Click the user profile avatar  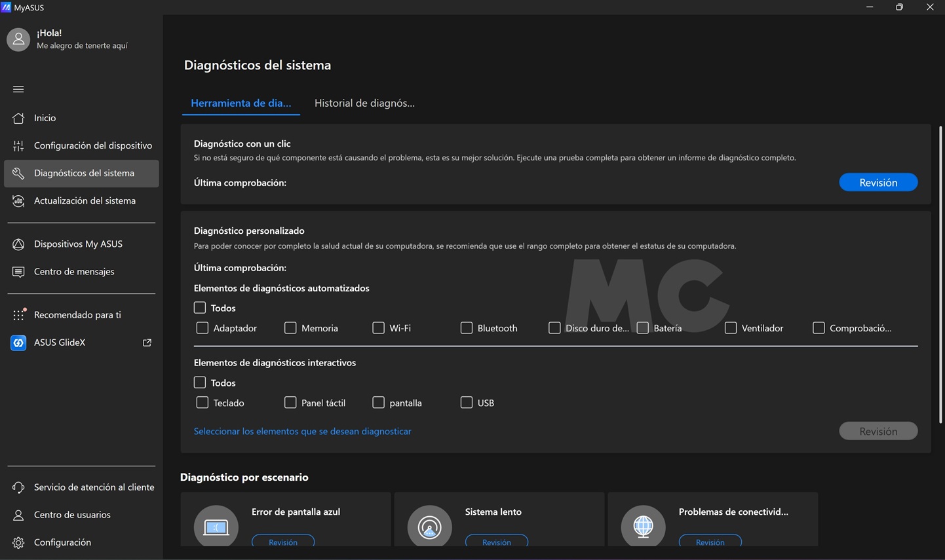click(18, 39)
